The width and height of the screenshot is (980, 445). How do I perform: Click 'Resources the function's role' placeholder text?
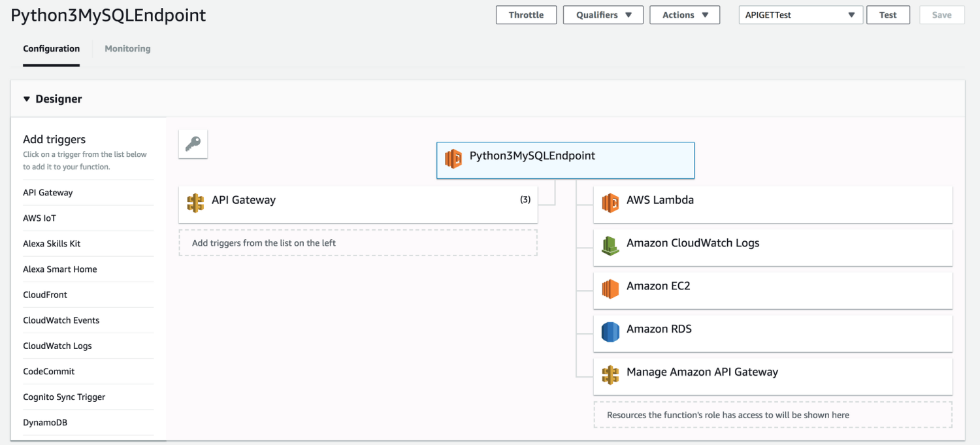click(x=728, y=415)
